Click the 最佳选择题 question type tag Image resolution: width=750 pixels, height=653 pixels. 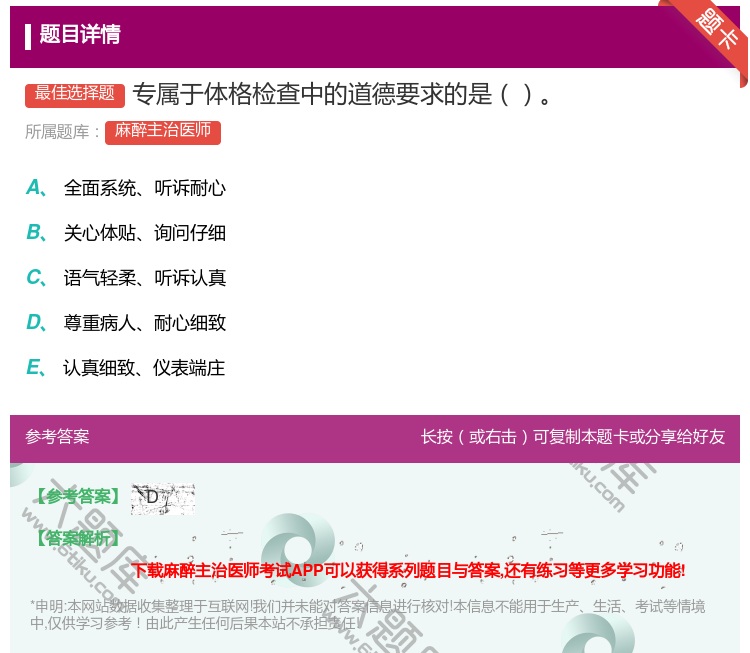point(75,94)
